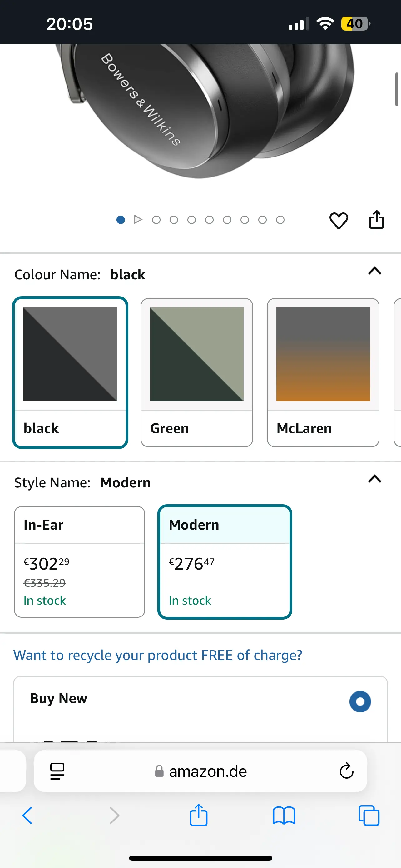The width and height of the screenshot is (401, 868).
Task: Choose the McLaren colour swatch
Action: click(x=323, y=372)
